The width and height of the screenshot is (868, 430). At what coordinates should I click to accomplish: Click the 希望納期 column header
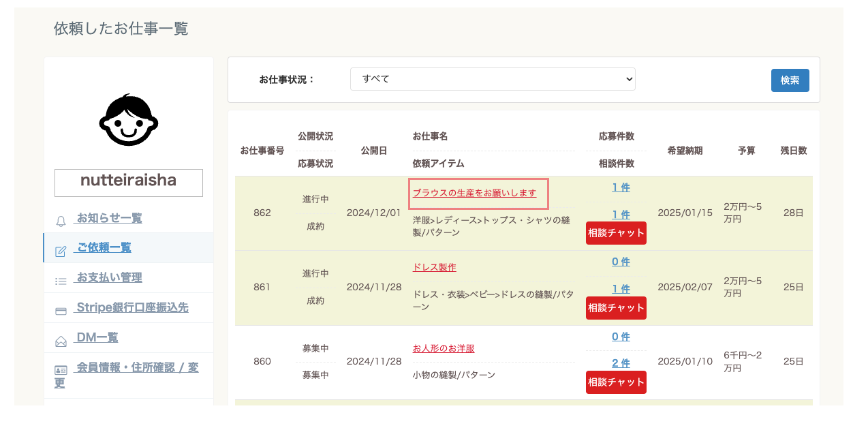pyautogui.click(x=685, y=151)
